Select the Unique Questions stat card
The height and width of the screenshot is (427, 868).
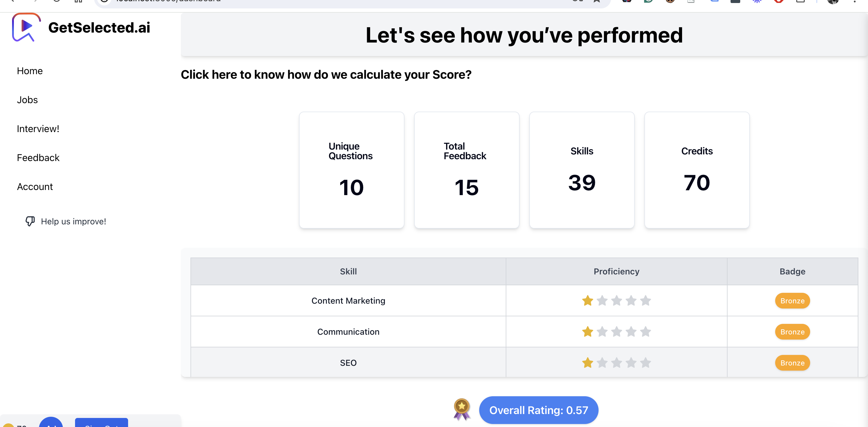[351, 170]
